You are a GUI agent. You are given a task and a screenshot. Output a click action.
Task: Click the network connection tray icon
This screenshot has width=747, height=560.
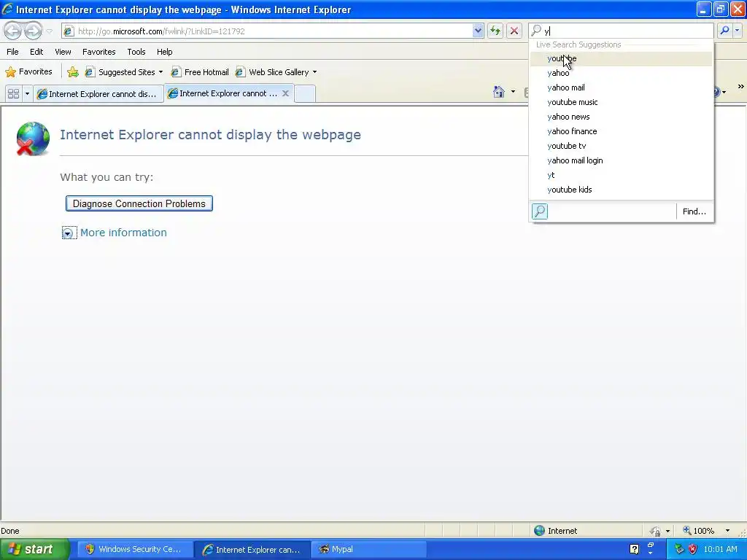pyautogui.click(x=679, y=550)
